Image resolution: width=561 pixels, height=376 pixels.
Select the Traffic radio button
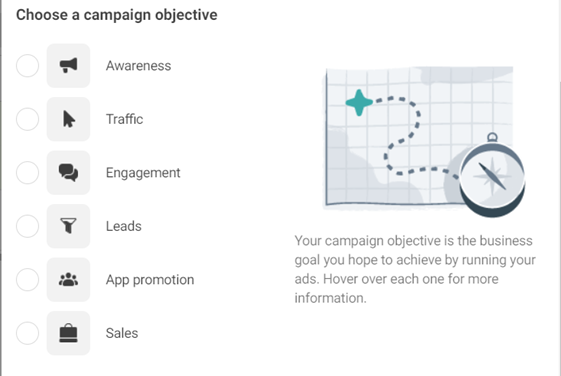(28, 119)
